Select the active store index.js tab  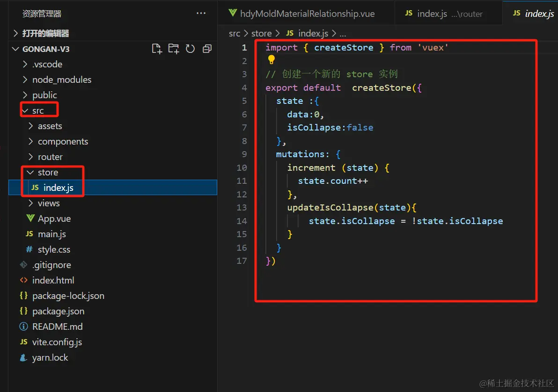pos(530,14)
